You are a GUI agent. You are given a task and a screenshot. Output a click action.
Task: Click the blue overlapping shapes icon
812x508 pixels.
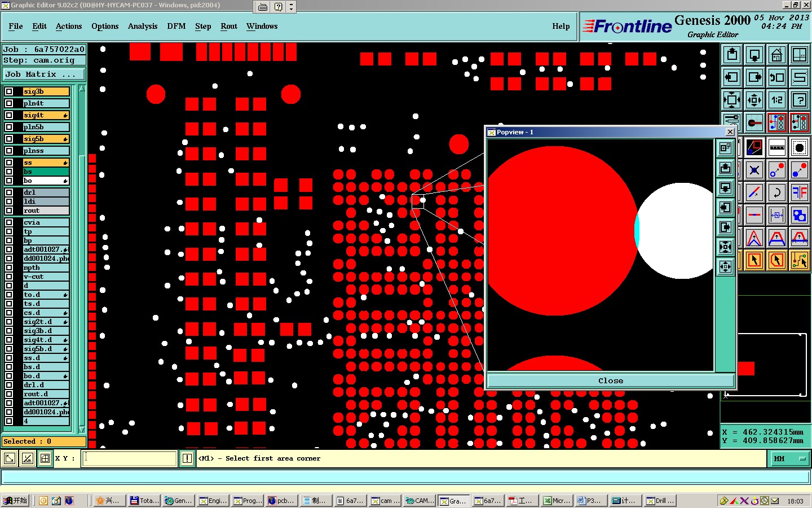(x=800, y=215)
